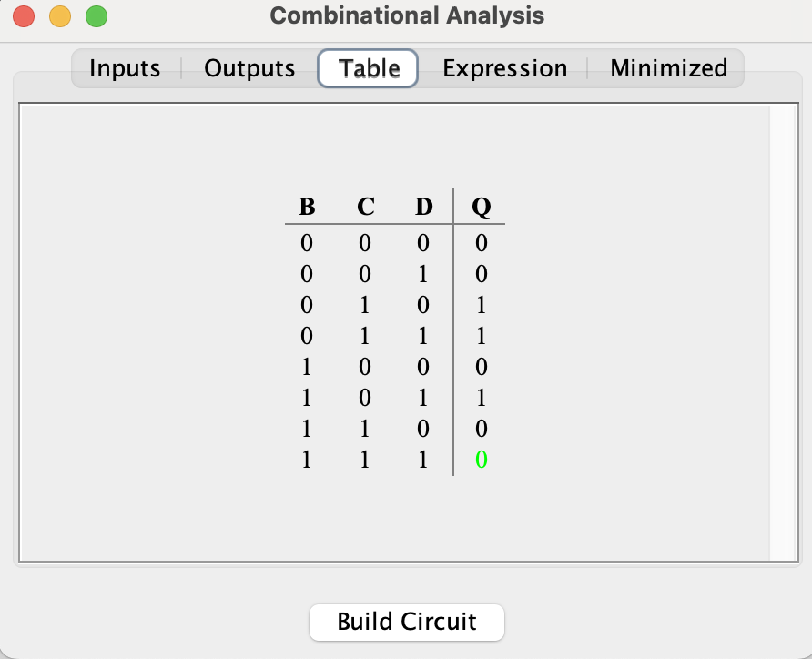This screenshot has width=812, height=659.
Task: Click the B column header
Action: pyautogui.click(x=307, y=207)
